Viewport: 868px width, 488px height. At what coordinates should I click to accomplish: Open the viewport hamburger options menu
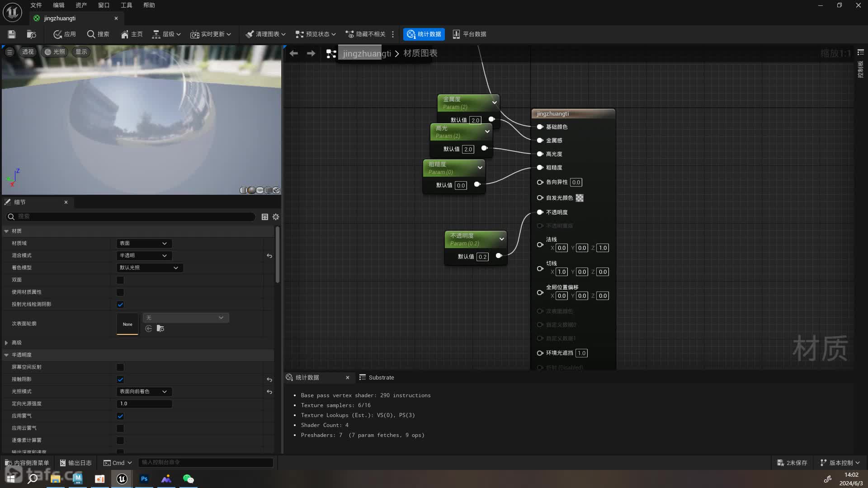(x=9, y=52)
